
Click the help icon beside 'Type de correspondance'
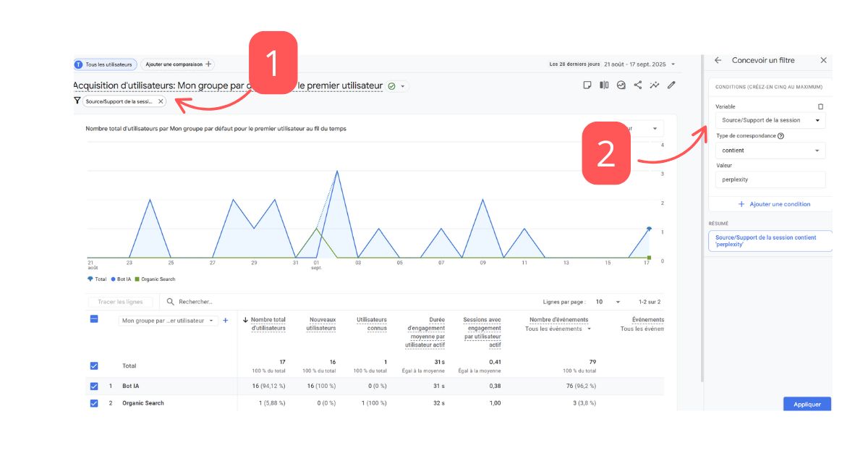click(x=781, y=136)
